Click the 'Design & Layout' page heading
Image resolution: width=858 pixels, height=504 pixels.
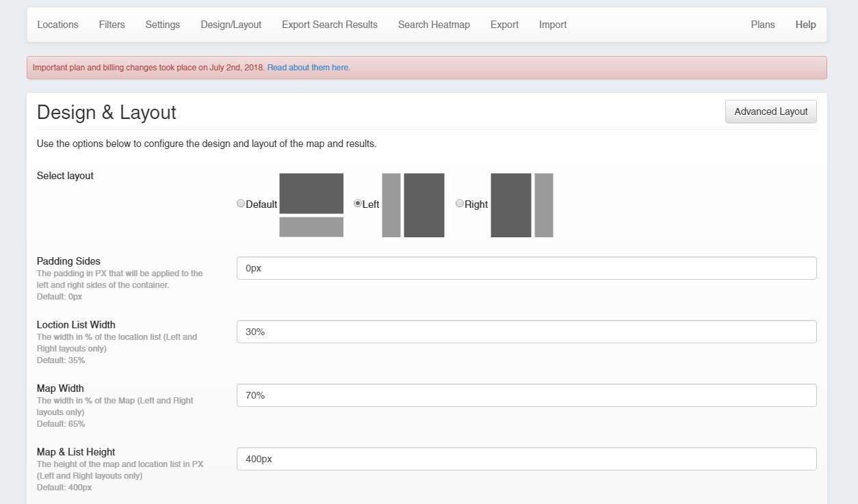click(x=107, y=112)
